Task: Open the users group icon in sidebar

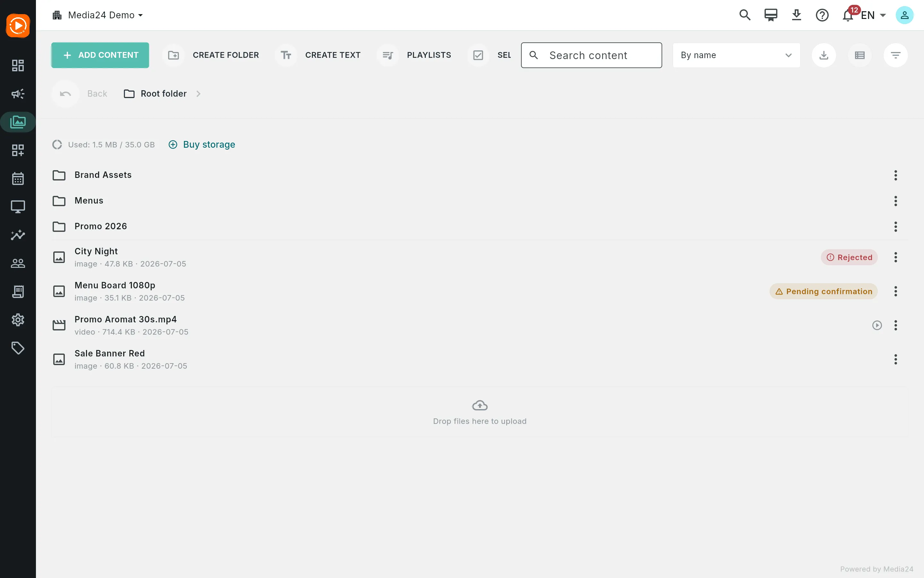Action: coord(18,263)
